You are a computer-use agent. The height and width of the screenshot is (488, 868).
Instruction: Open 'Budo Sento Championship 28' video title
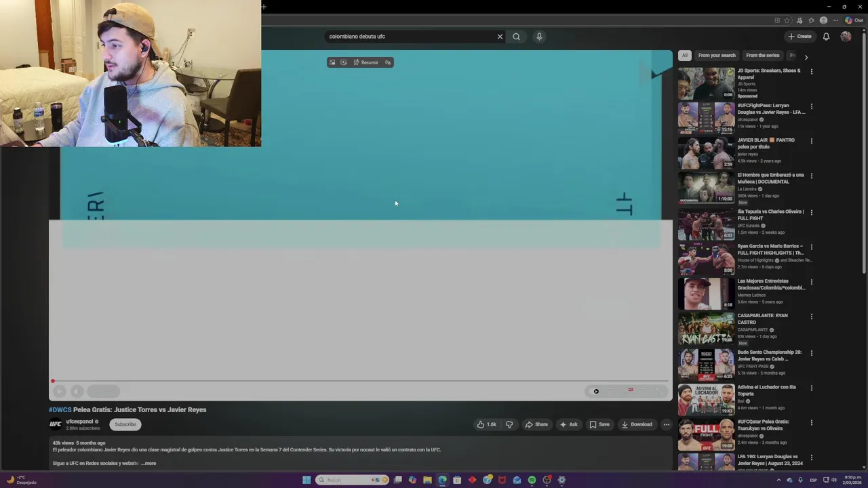click(770, 355)
